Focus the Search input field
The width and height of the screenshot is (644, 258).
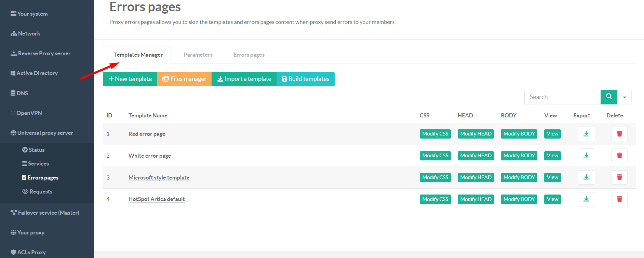(x=562, y=97)
